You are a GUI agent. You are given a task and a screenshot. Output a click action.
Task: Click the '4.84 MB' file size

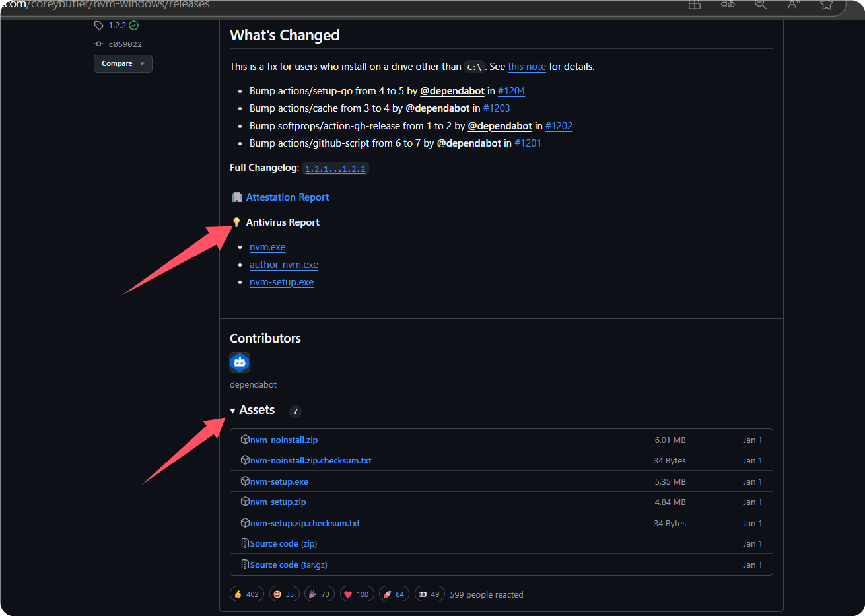coord(670,502)
